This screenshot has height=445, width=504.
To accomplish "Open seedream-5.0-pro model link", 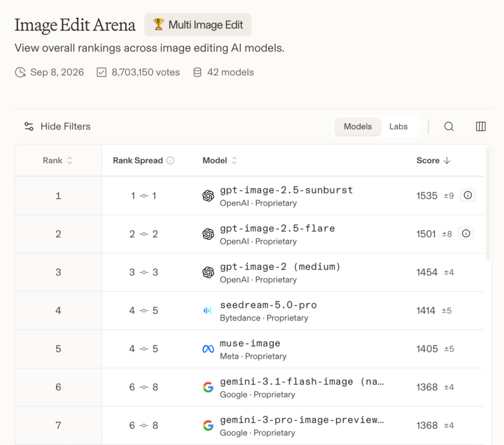I will [268, 305].
